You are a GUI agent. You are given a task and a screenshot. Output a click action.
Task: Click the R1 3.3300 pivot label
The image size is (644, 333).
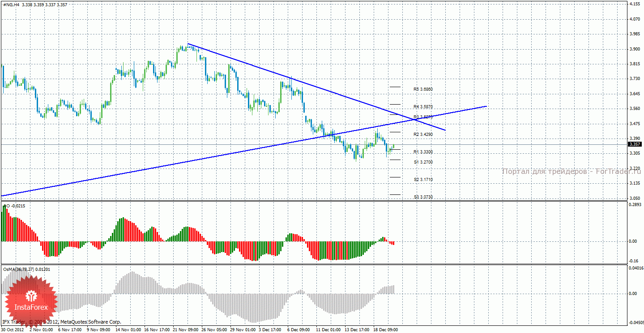423,152
